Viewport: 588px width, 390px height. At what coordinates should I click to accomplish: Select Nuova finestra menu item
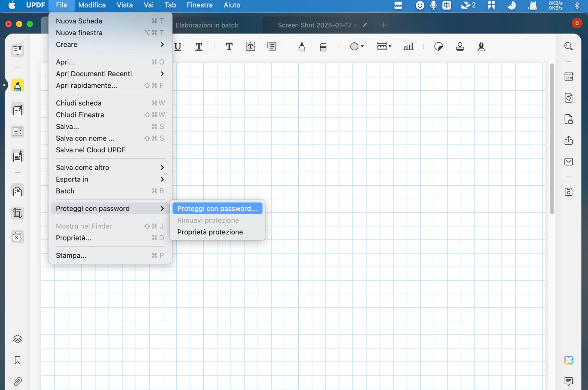(110, 33)
